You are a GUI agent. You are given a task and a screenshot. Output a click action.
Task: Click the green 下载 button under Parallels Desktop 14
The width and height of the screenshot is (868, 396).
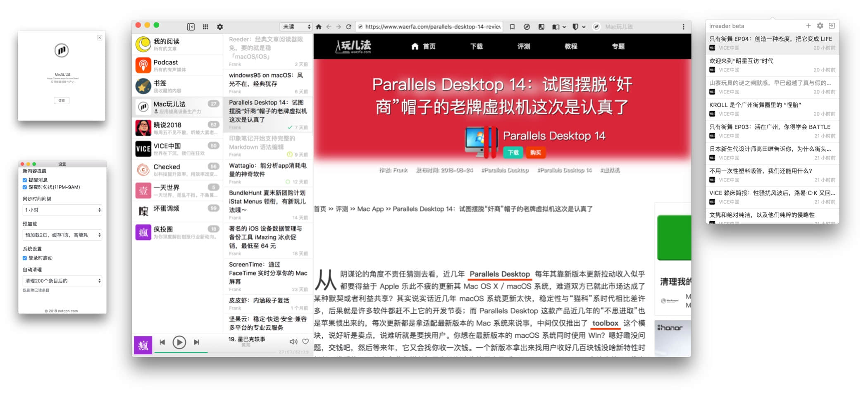pos(513,153)
